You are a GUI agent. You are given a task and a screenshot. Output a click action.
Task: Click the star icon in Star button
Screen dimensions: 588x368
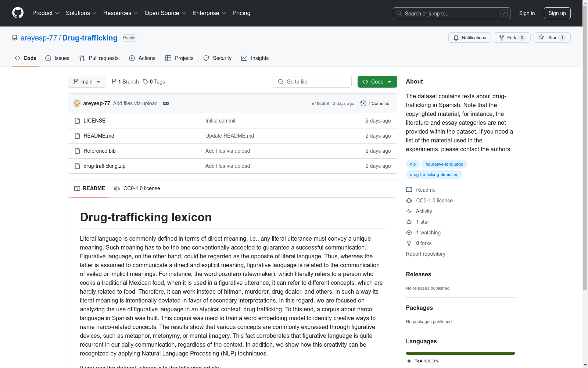point(541,37)
